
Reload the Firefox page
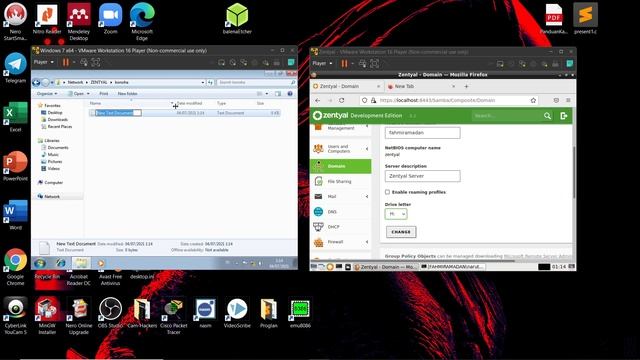pos(342,100)
